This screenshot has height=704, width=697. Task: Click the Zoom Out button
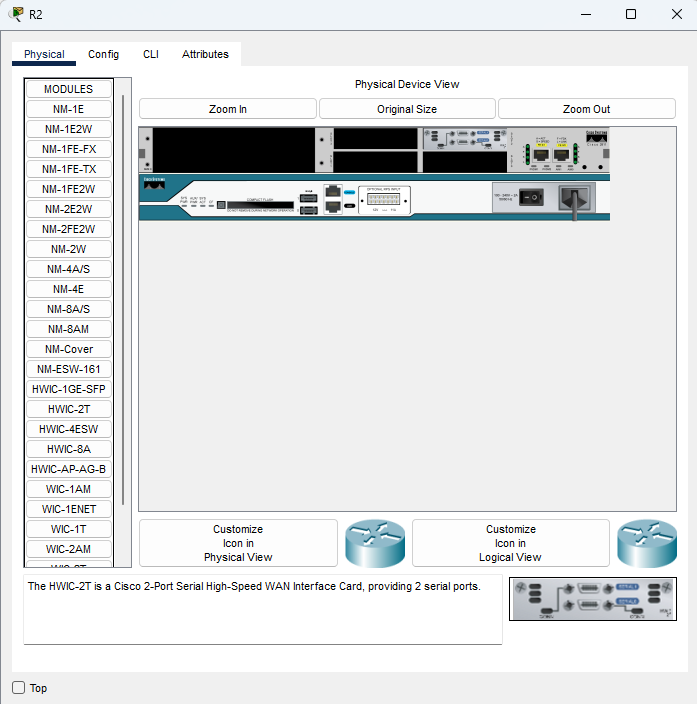(x=587, y=109)
